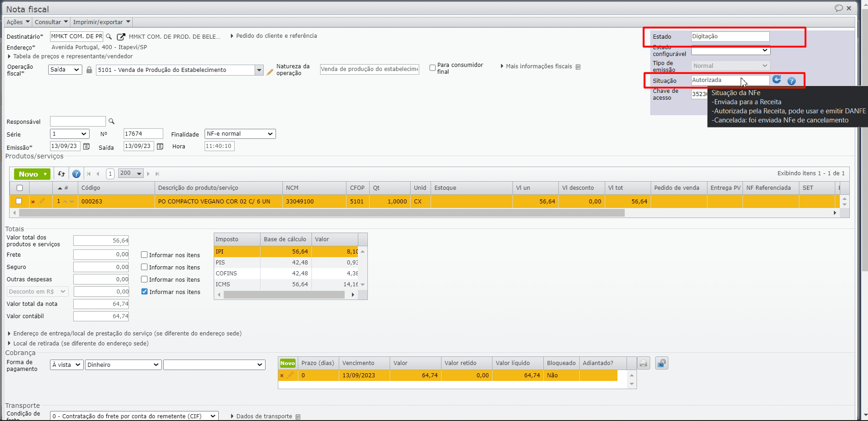Screen dimensions: 868x421
Task: Refresh the Situação status of the NFe
Action: (777, 80)
